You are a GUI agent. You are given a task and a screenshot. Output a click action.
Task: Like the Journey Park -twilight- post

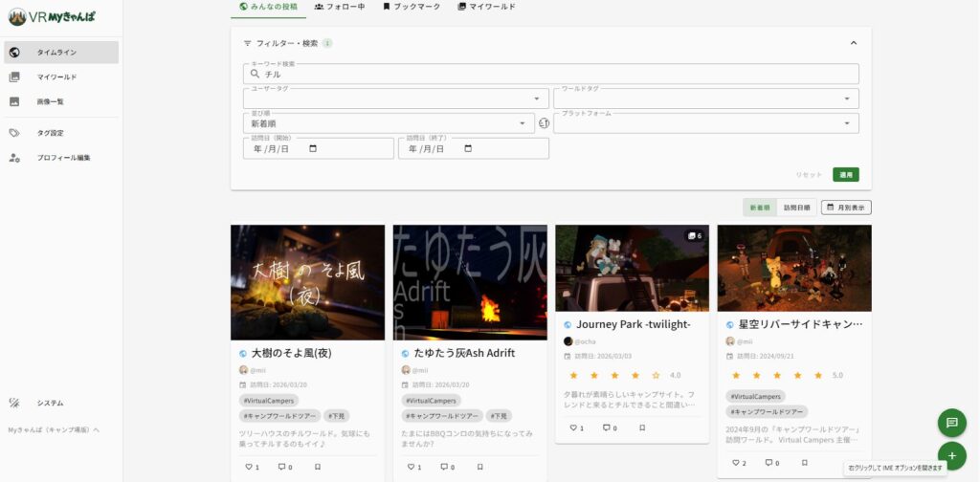pos(574,427)
